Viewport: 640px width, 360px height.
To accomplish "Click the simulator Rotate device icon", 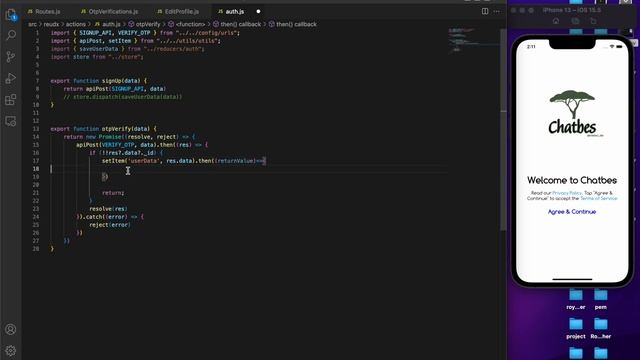I will pyautogui.click(x=593, y=21).
